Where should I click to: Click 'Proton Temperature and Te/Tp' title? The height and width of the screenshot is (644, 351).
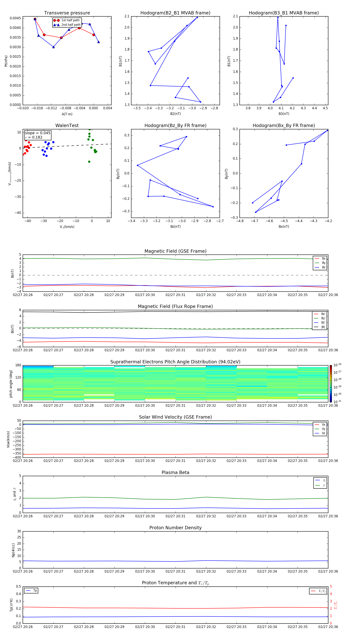[x=175, y=583]
